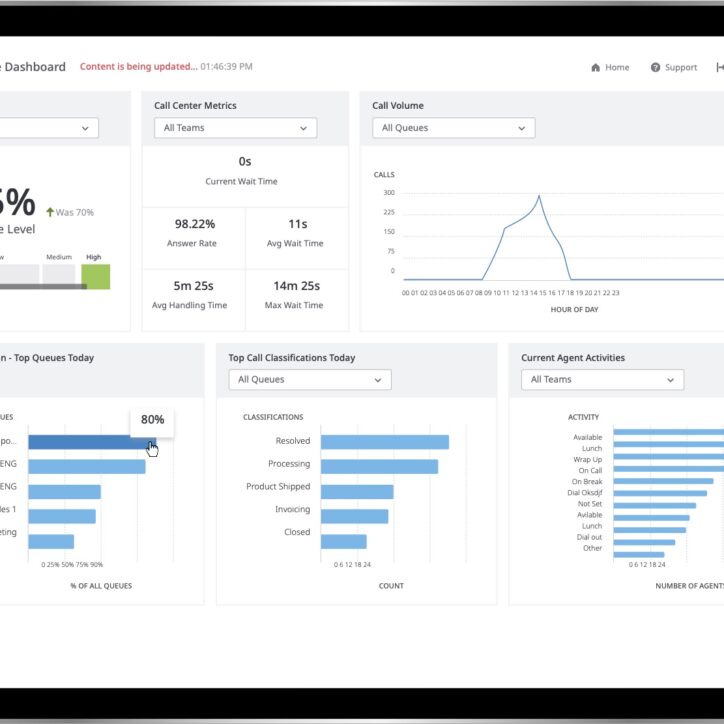Click the hand cursor on the highlighted queue bar

click(x=152, y=448)
